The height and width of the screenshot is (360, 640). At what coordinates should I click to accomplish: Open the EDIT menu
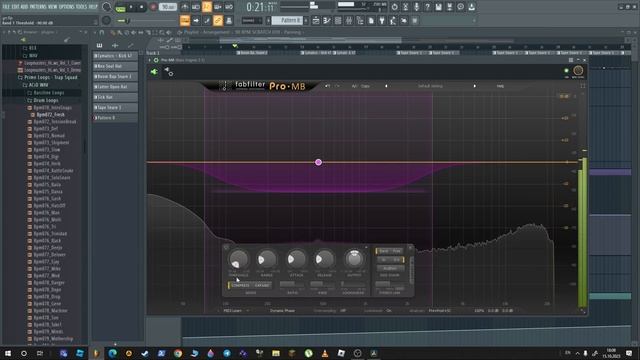point(16,7)
